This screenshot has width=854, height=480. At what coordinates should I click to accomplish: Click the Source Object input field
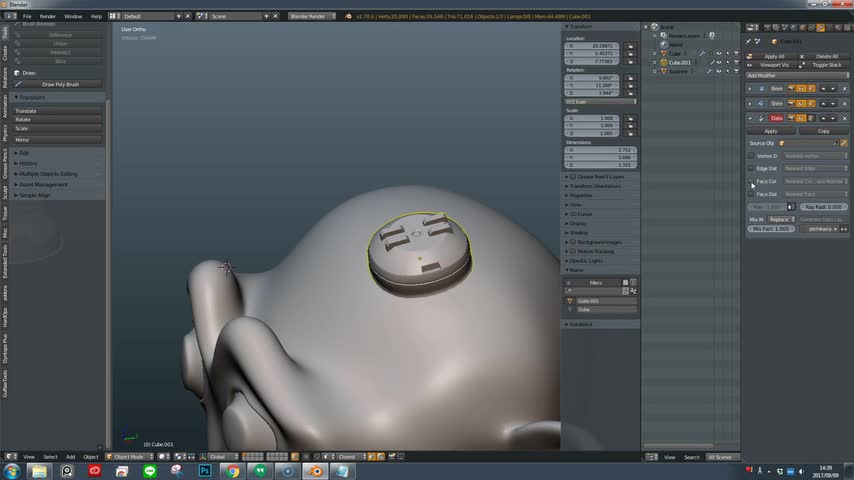pos(808,143)
